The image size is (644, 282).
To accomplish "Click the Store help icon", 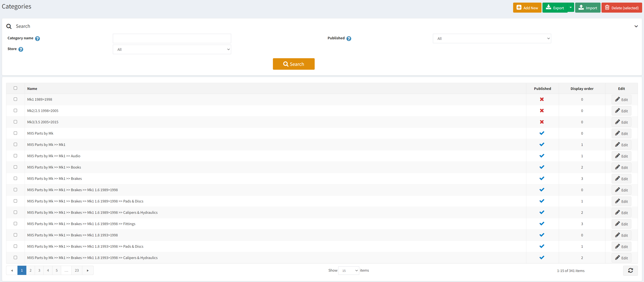I will click(21, 49).
